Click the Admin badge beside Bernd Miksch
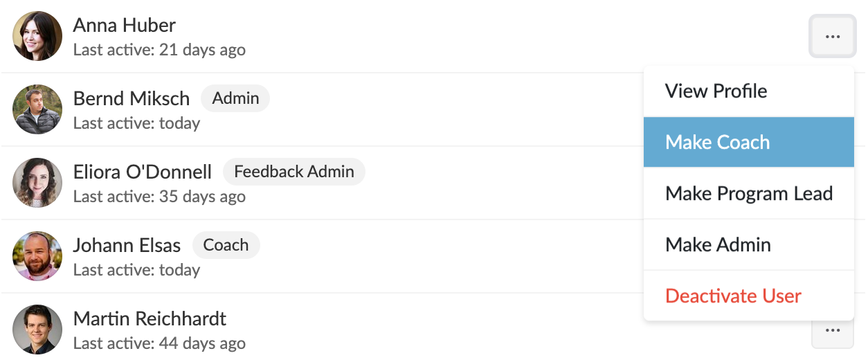Screen dimensions: 868x360 [235, 98]
